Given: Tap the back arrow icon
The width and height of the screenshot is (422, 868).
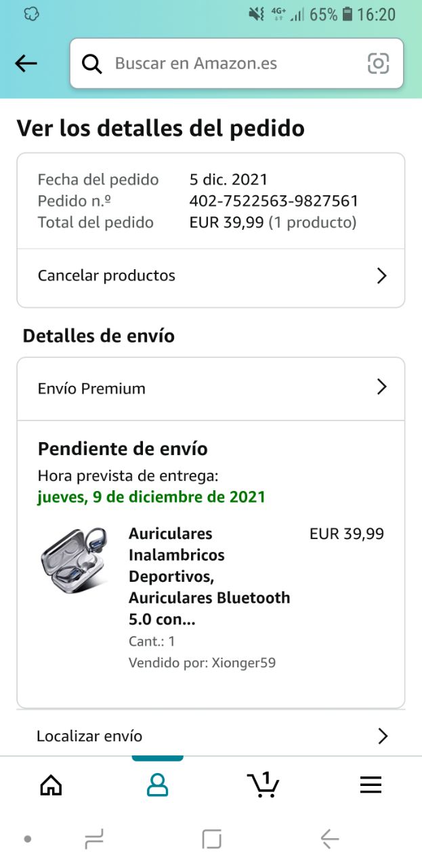Looking at the screenshot, I should coord(26,64).
